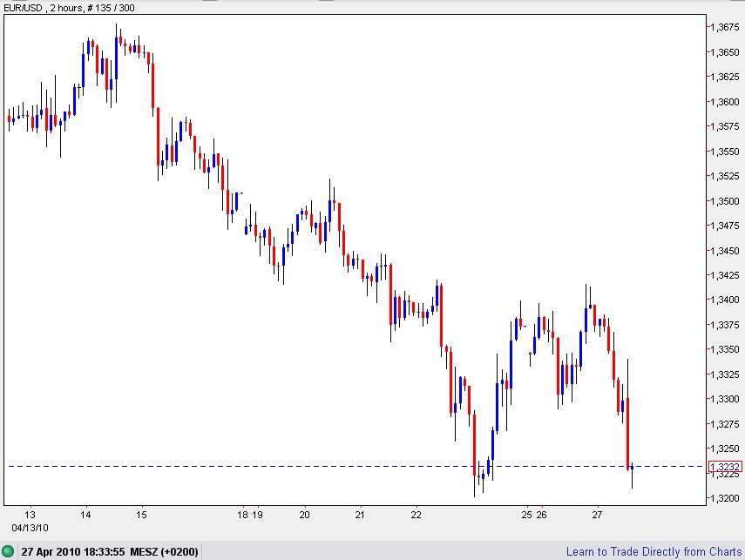This screenshot has height=560, width=745.
Task: Select the 1,3600 price axis label
Action: [x=726, y=102]
